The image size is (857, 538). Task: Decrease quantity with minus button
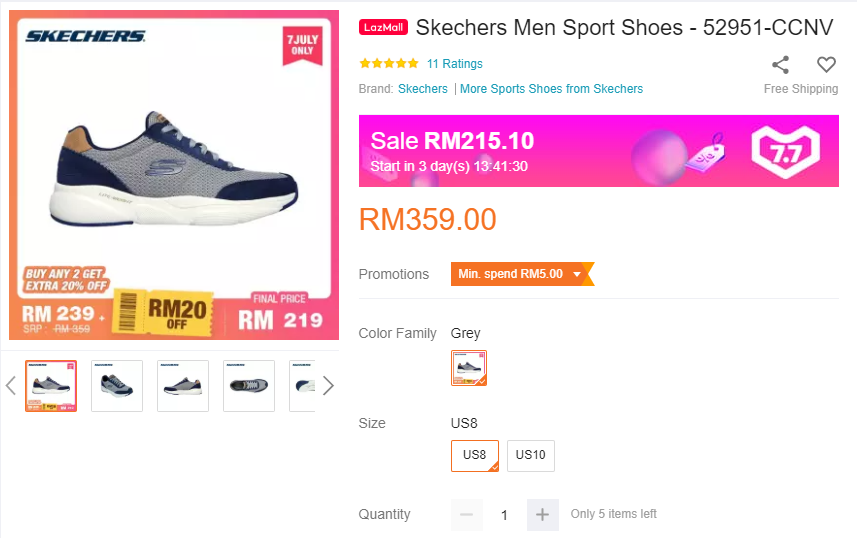click(x=466, y=515)
